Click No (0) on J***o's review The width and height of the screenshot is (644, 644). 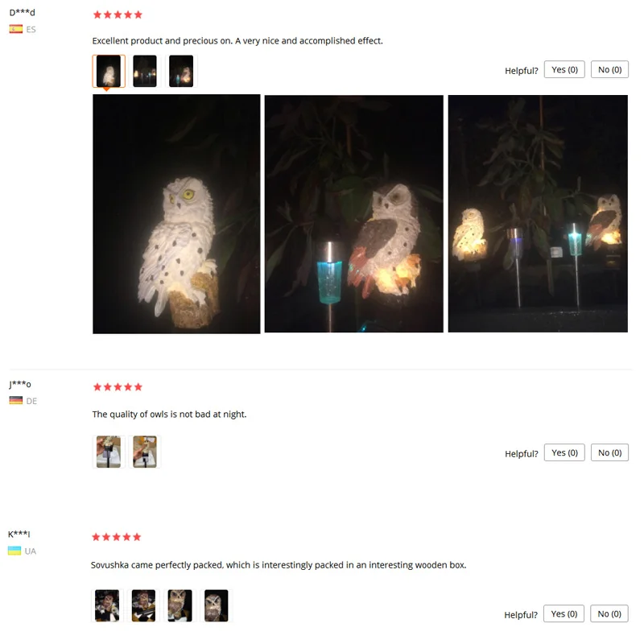(609, 452)
